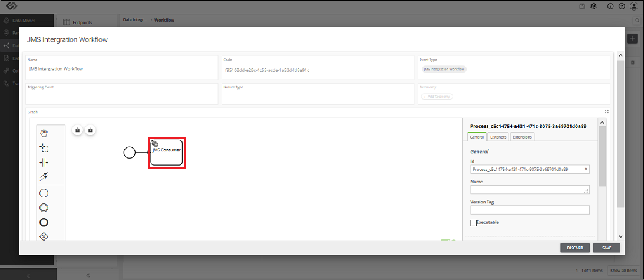Viewport: 644px width, 280px height.
Task: Click the JMS Intergration Workflow dialog title
Action: click(67, 40)
